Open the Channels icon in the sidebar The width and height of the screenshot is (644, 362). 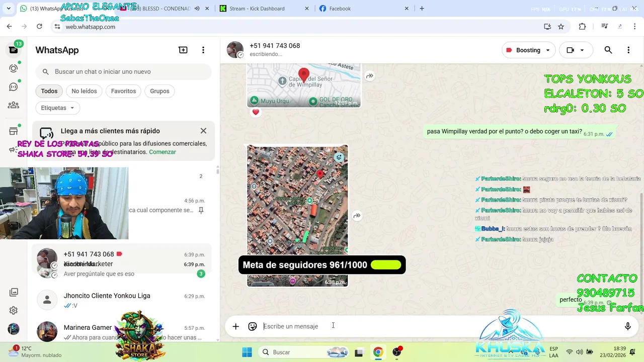coord(14,87)
